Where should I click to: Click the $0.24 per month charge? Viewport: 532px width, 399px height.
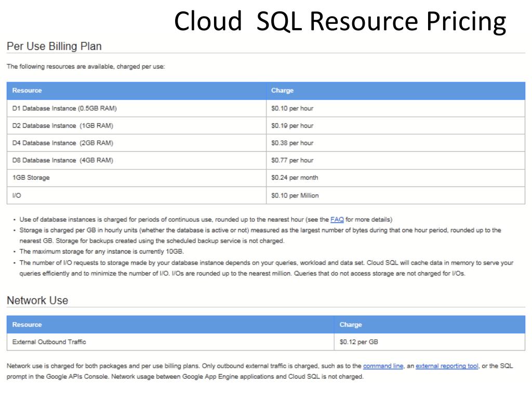[x=295, y=178]
